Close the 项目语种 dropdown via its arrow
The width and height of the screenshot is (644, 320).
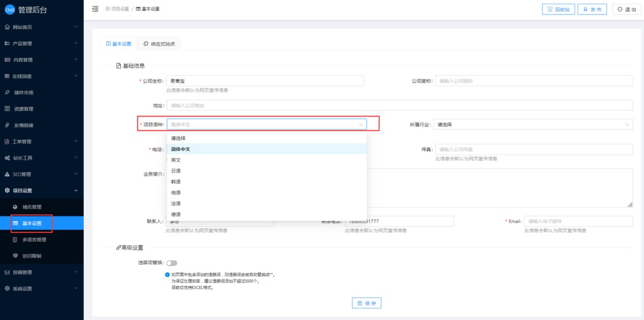[x=361, y=125]
